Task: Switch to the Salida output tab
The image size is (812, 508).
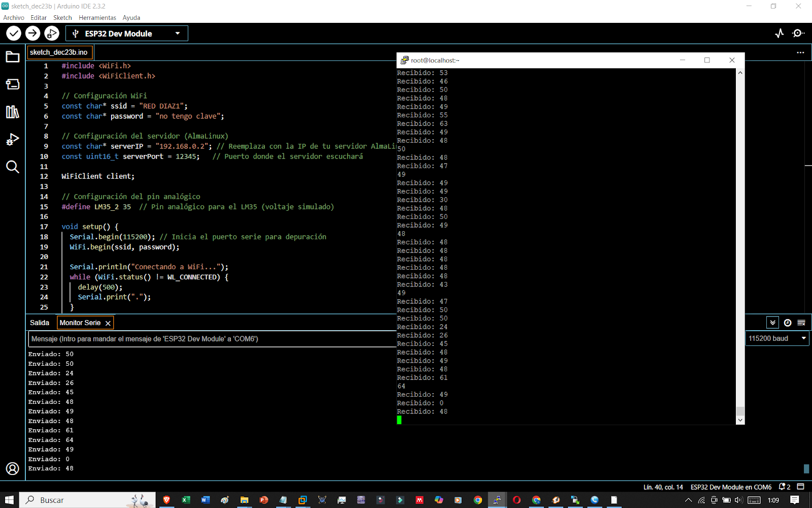Action: pyautogui.click(x=40, y=323)
